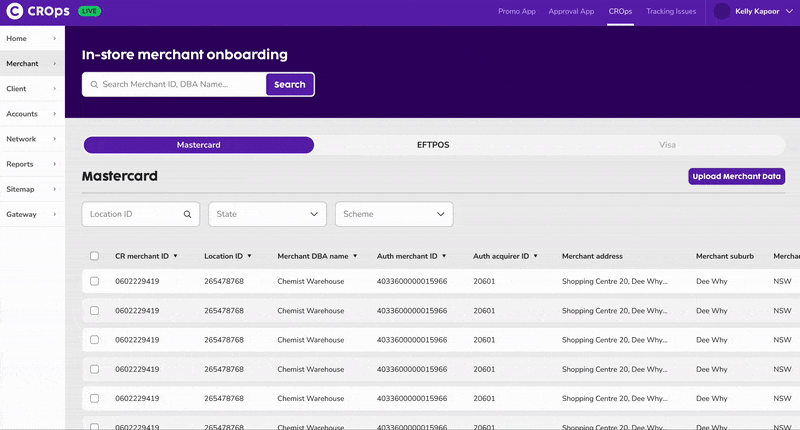Open Reports in the sidebar
Image resolution: width=800 pixels, height=430 pixels.
19,164
